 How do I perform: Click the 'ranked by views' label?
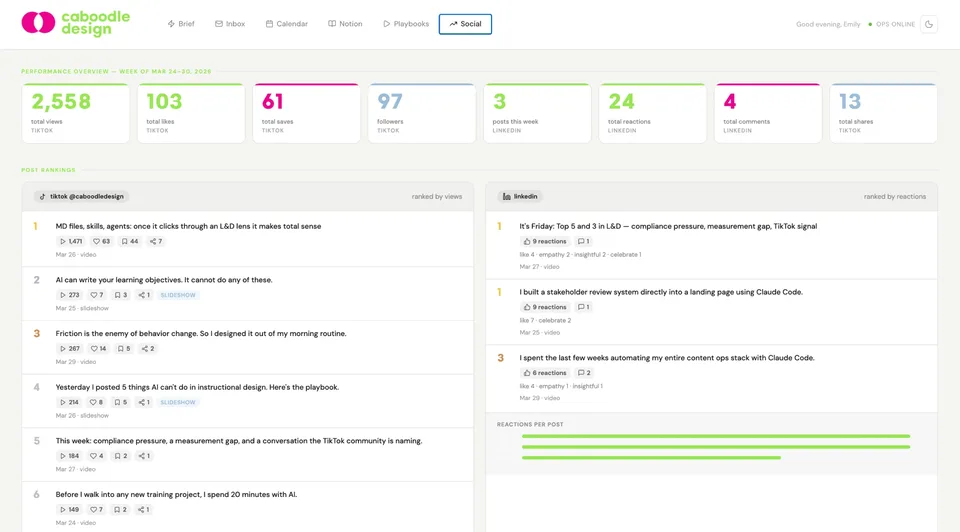tap(437, 197)
